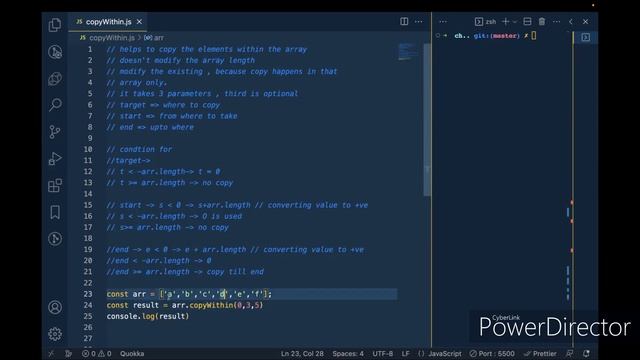Open the Run and Debug view
The image size is (640, 360).
(x=55, y=158)
